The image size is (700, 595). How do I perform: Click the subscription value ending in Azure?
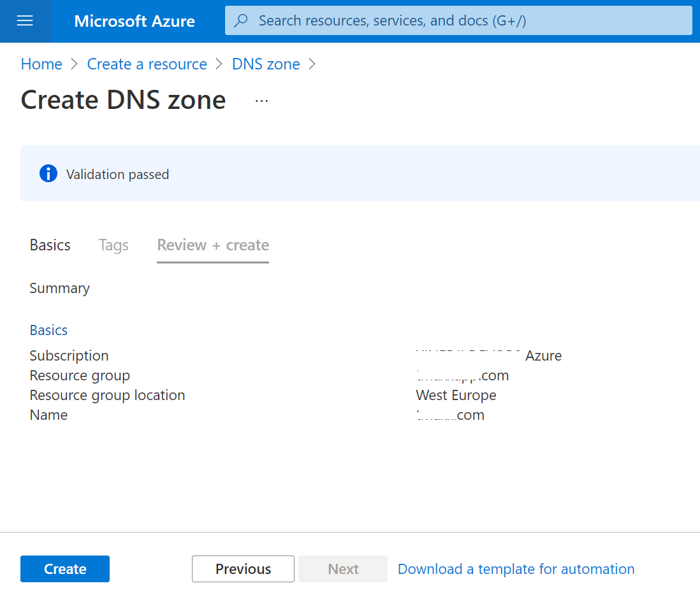pyautogui.click(x=489, y=355)
